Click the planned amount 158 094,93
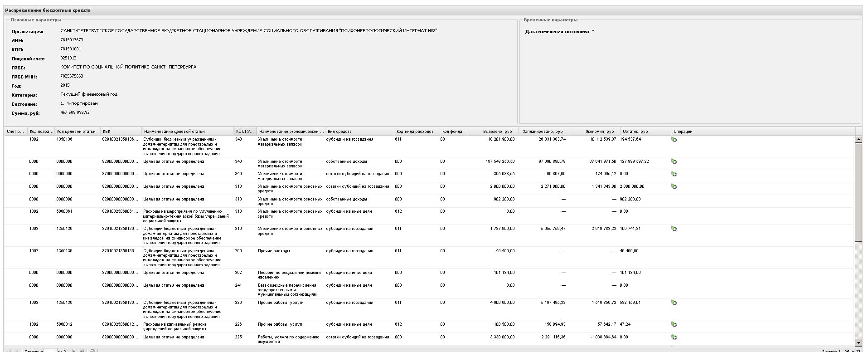 [x=555, y=324]
